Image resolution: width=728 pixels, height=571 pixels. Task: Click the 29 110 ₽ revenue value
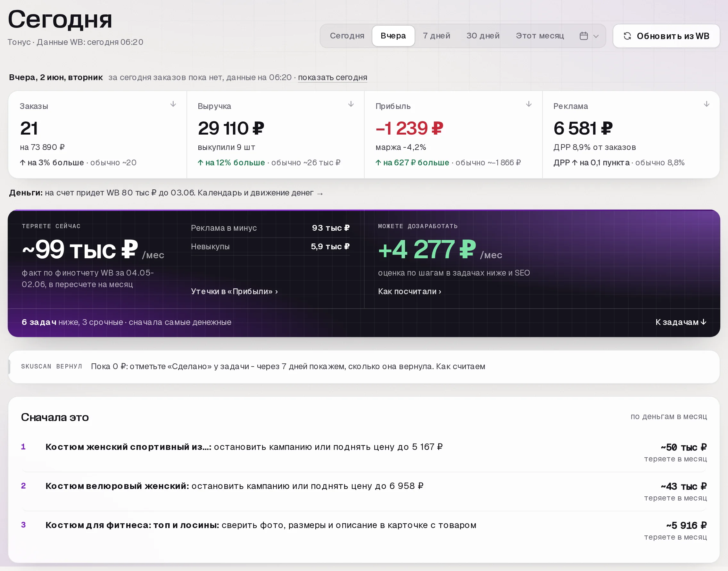tap(231, 128)
